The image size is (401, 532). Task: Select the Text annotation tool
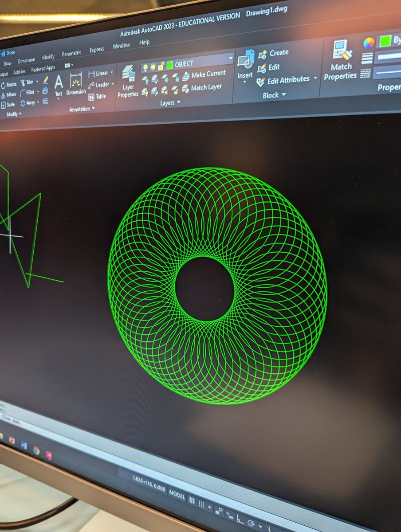59,85
